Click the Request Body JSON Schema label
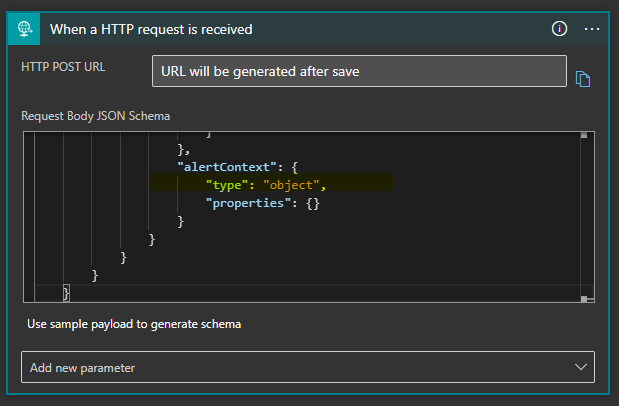619x406 pixels. click(x=96, y=116)
